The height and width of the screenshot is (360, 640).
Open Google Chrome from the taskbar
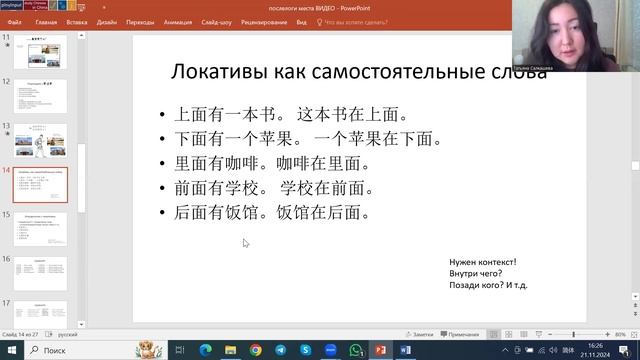256,350
